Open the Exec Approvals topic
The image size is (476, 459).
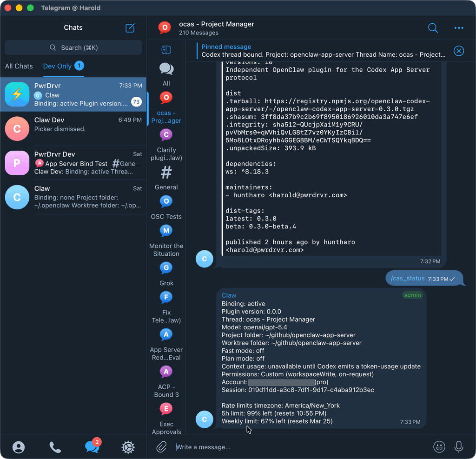pos(166,419)
